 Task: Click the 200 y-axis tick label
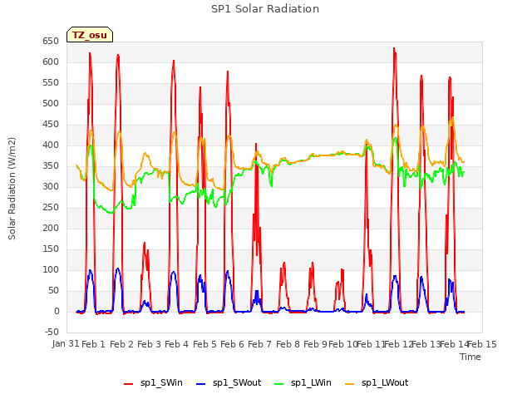(x=51, y=228)
